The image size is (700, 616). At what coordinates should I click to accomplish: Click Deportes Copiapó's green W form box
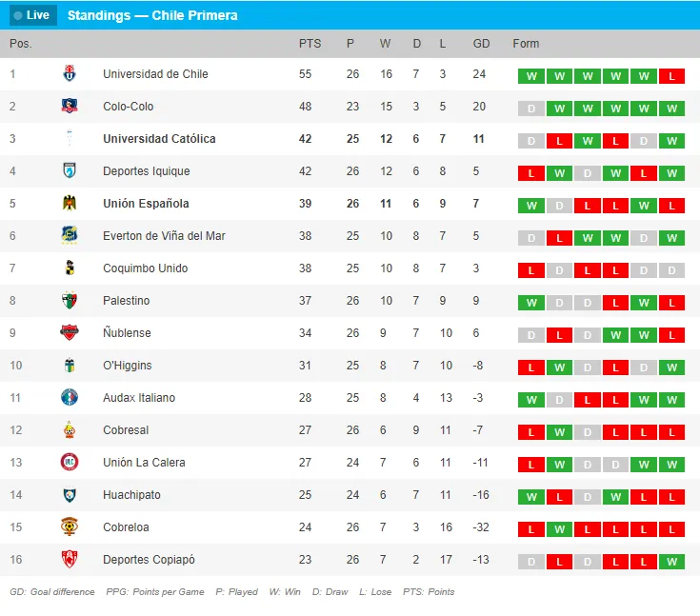pos(671,562)
